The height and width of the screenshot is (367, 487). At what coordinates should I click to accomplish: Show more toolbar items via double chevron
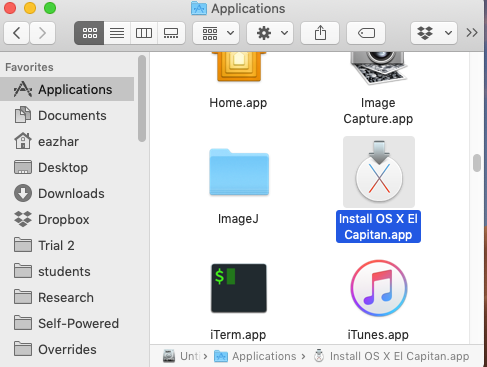pos(472,33)
